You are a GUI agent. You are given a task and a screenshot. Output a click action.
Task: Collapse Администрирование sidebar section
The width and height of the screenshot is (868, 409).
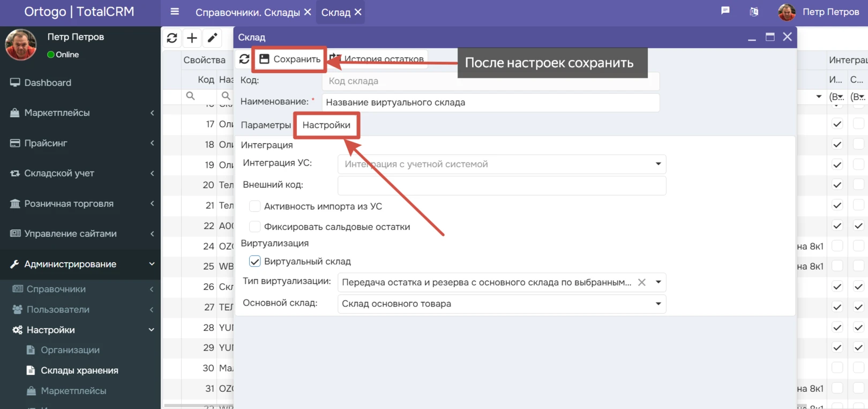point(152,264)
